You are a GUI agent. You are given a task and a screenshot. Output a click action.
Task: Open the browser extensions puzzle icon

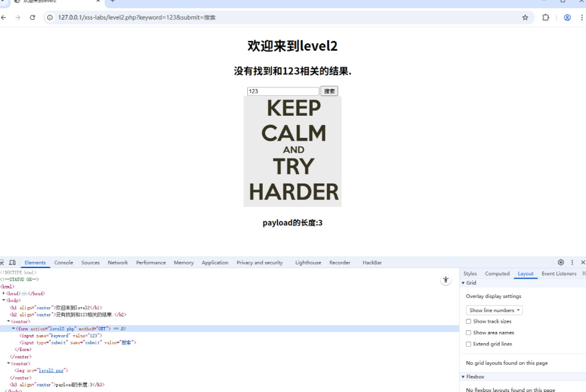click(x=546, y=17)
